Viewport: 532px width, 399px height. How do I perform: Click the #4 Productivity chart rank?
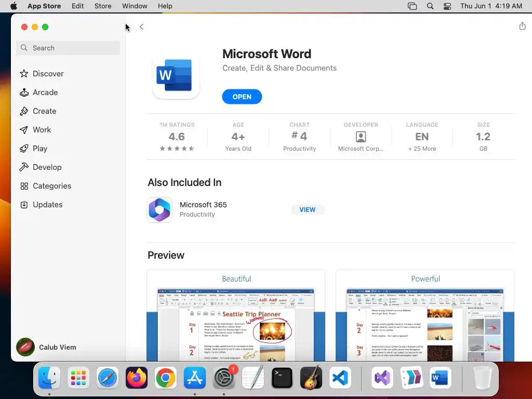[300, 137]
